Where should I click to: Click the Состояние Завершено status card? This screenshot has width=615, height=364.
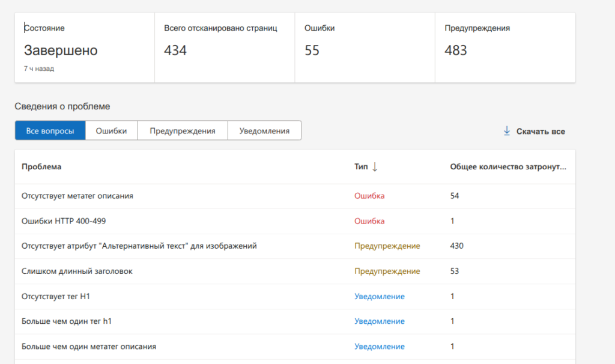[84, 47]
